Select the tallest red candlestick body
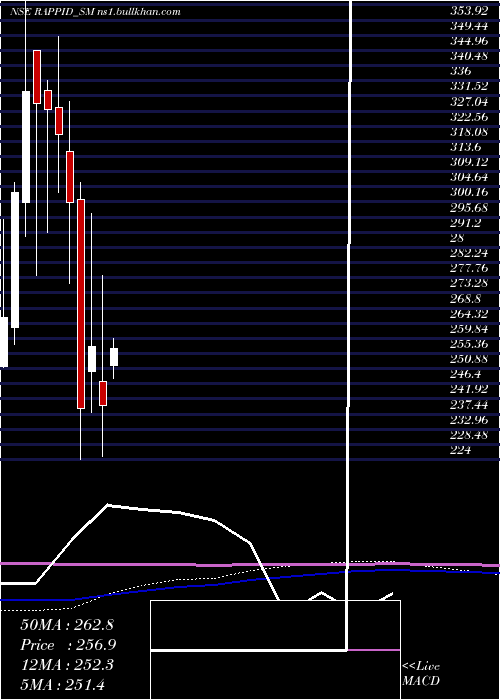This screenshot has height=700, width=500. (81, 304)
